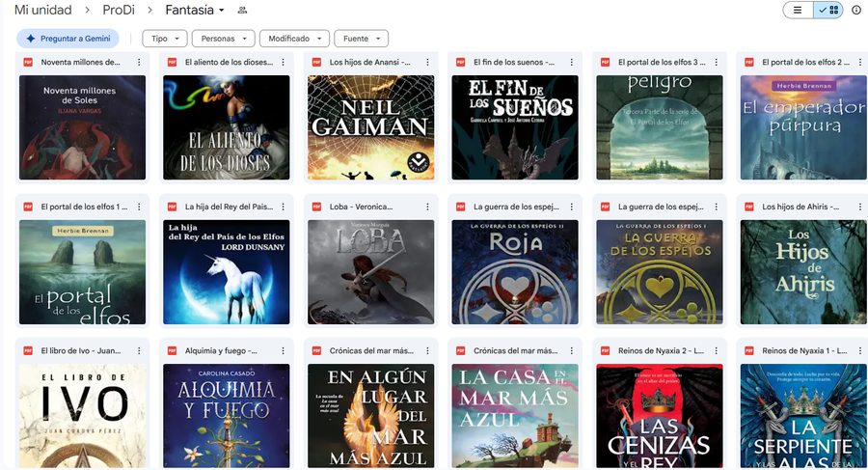Viewport: 868px width, 470px height.
Task: Click the PDF icon of Alquimia y fuego
Action: [x=173, y=351]
